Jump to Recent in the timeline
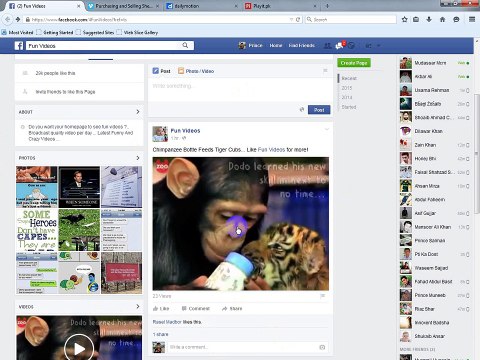Screen dimensions: 480x360 point(349,78)
